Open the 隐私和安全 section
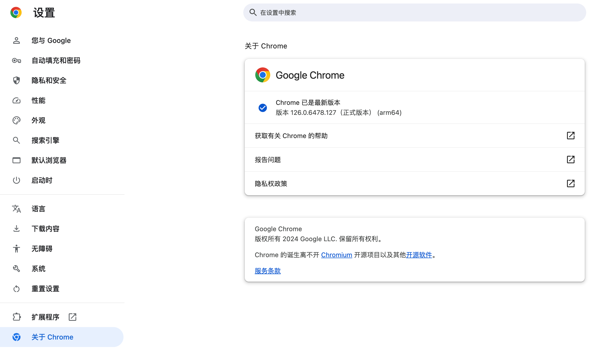Viewport: 604px width, 364px height. (x=62, y=80)
